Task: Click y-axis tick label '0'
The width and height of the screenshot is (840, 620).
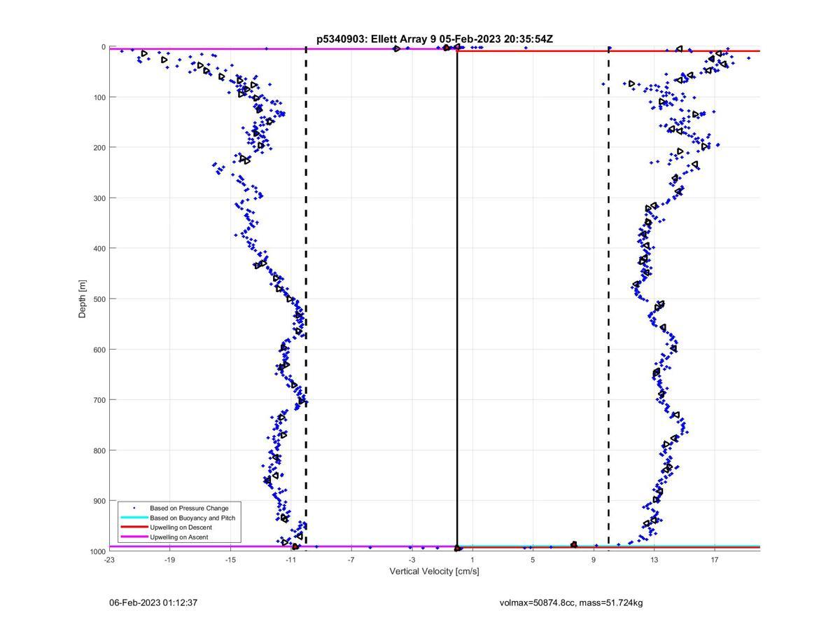Action: [x=104, y=47]
